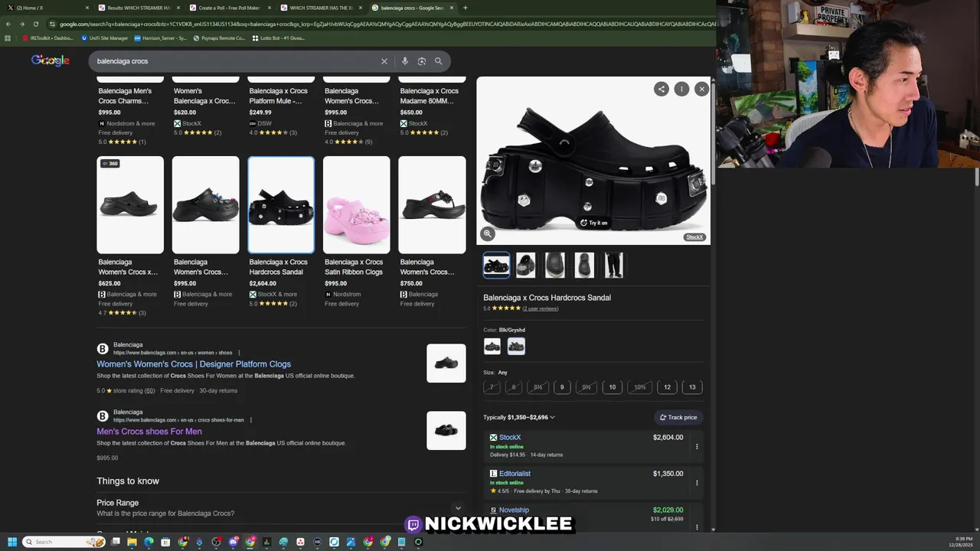Image resolution: width=980 pixels, height=551 pixels.
Task: Switch to Create a Poll tab
Action: click(230, 8)
